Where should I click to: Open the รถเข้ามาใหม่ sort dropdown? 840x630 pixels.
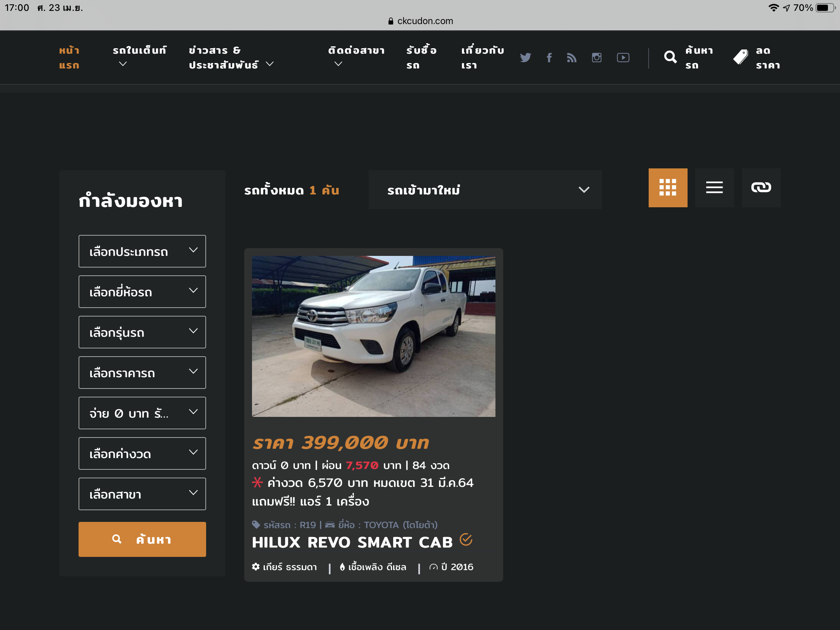click(485, 190)
